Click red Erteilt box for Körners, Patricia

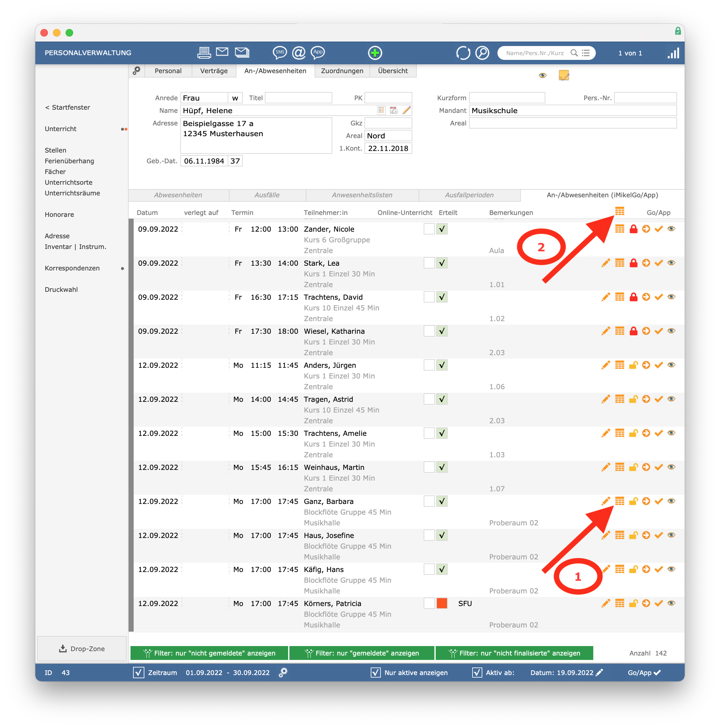tap(442, 603)
